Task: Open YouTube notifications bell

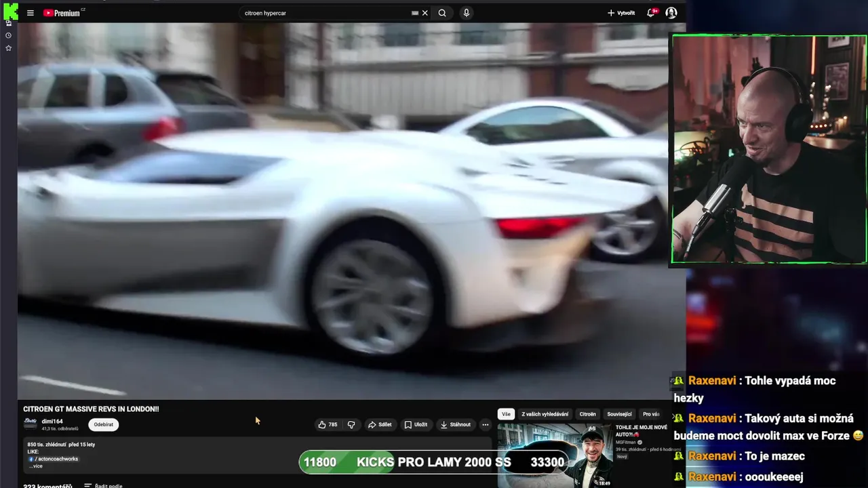Action: pyautogui.click(x=652, y=13)
